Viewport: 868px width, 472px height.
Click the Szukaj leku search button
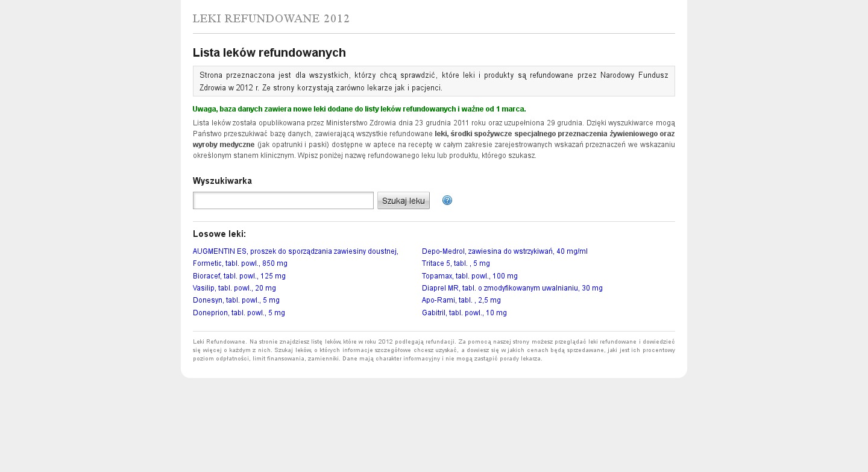point(403,201)
